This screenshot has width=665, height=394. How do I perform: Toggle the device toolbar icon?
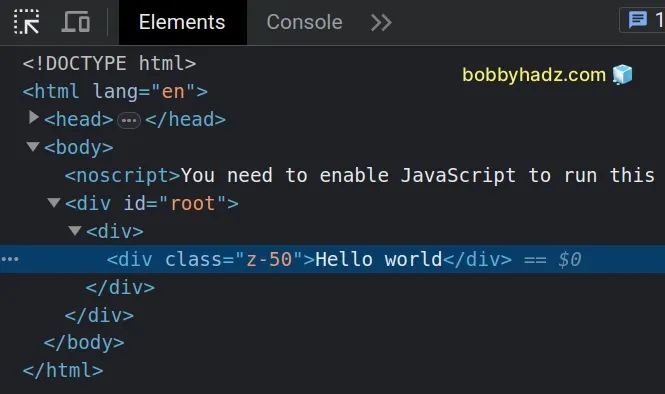pyautogui.click(x=76, y=22)
